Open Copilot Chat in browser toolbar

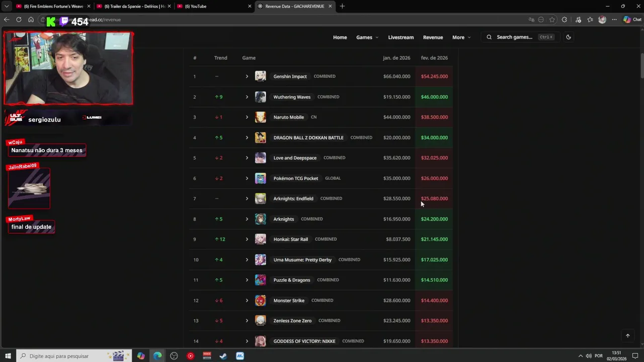coord(632,20)
